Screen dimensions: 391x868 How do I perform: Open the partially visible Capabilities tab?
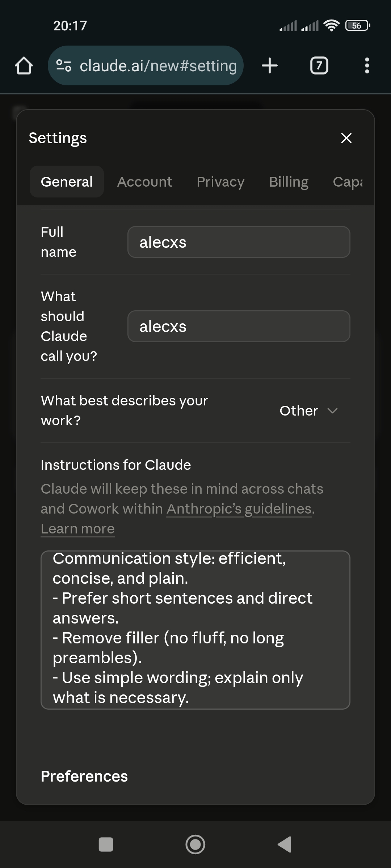[348, 182]
